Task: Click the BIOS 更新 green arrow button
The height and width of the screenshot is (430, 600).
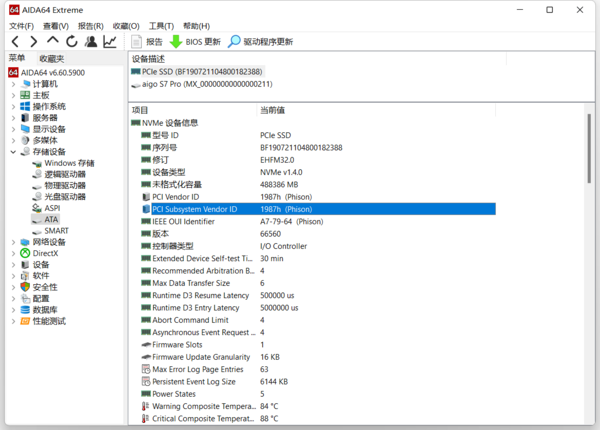Action: point(195,42)
